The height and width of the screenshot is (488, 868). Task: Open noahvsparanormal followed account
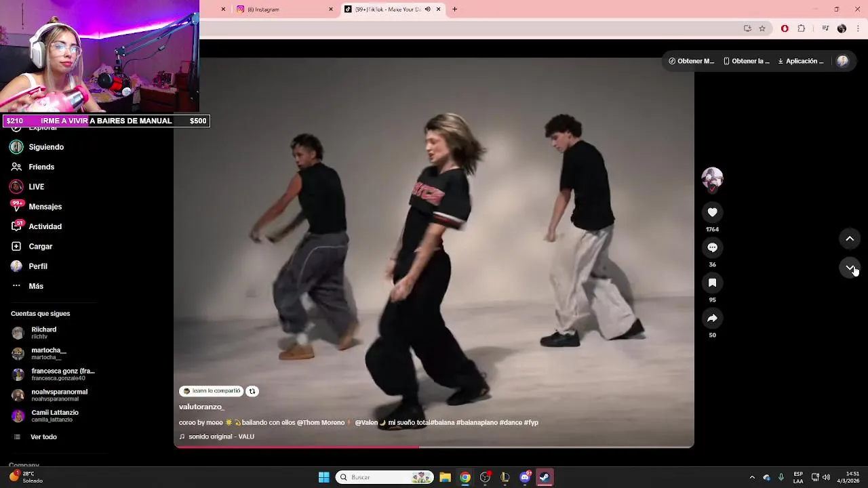(x=50, y=395)
